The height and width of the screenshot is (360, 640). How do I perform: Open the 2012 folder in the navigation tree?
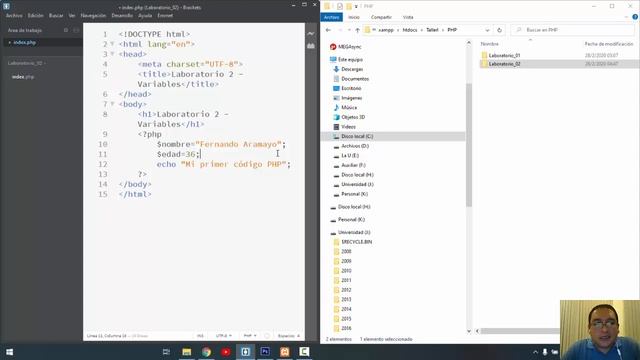point(346,290)
